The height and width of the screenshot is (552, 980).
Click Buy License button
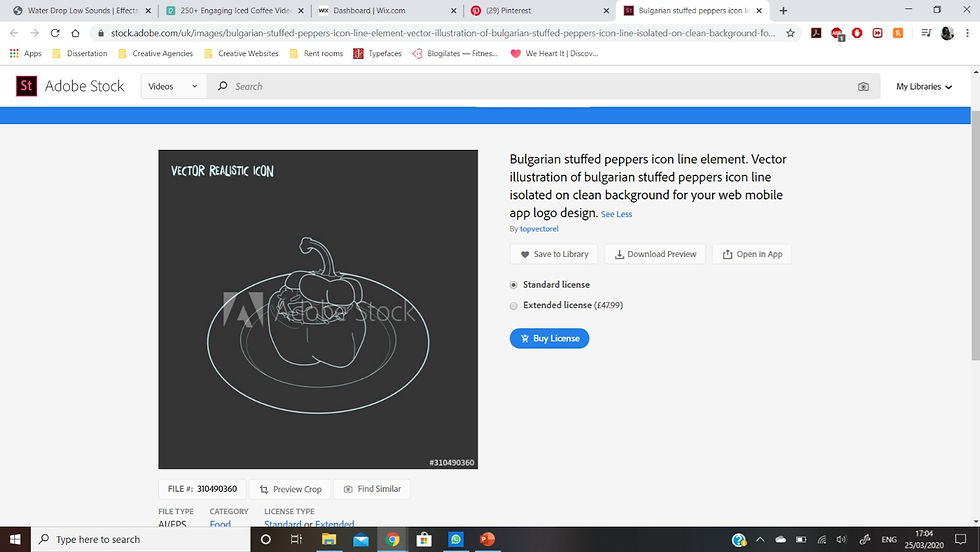[549, 338]
